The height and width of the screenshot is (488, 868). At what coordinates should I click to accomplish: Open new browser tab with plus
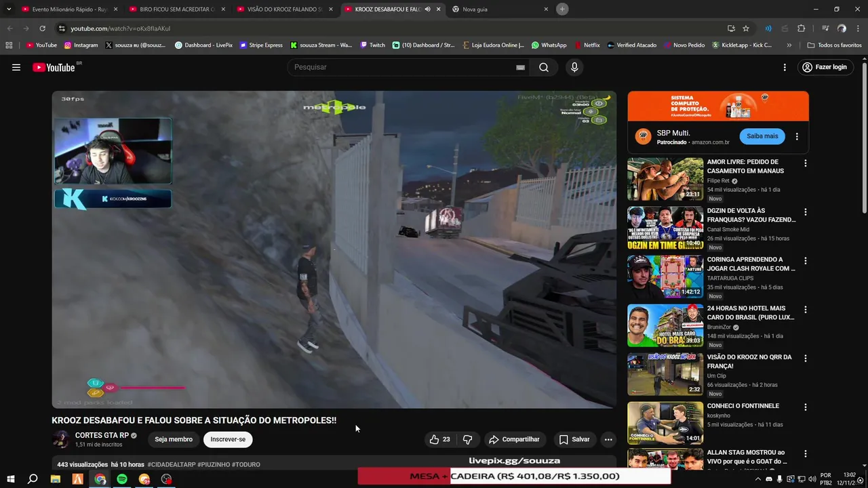click(562, 9)
